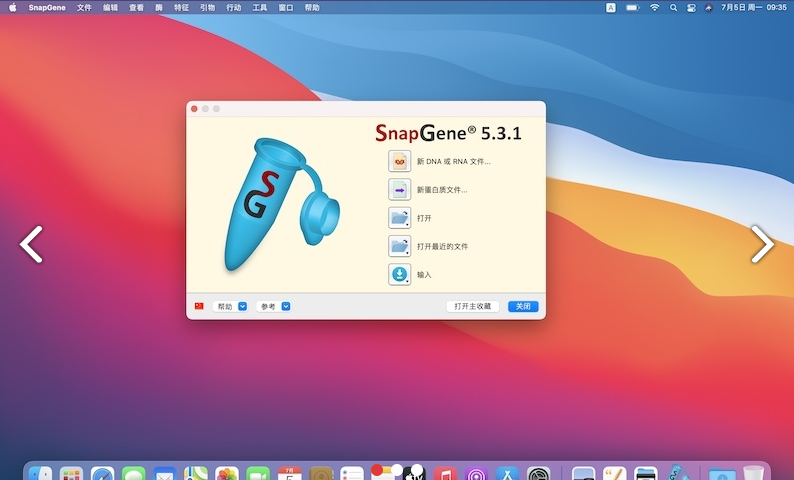Open the 查看 menu
This screenshot has width=794, height=480.
(137, 8)
